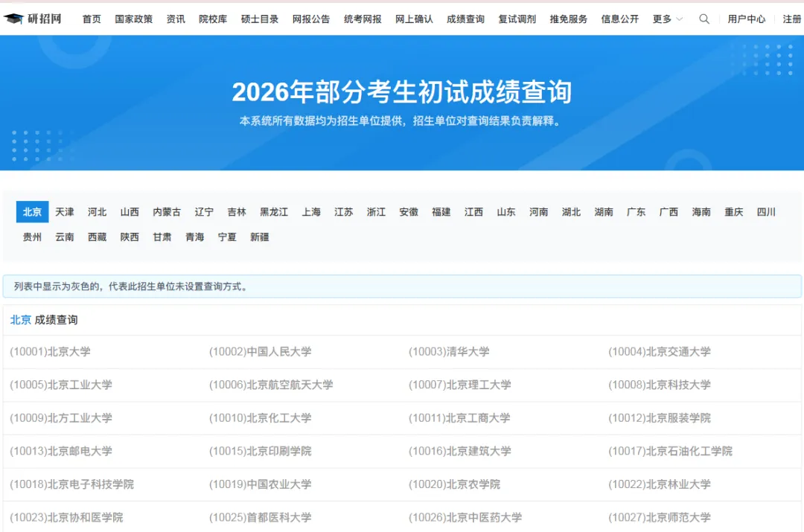Image resolution: width=804 pixels, height=532 pixels.
Task: Select the 福建 province tab
Action: 441,211
